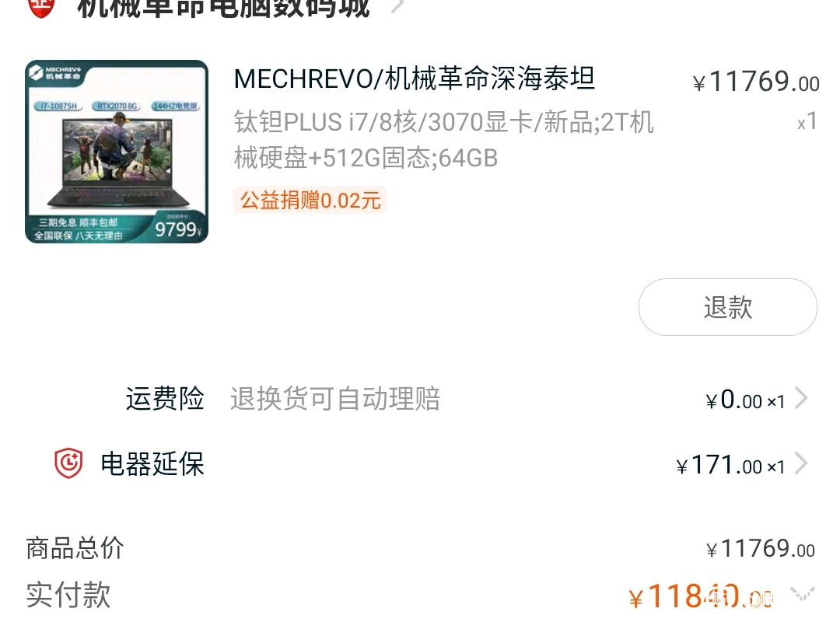The height and width of the screenshot is (622, 840).
Task: Tap the 商品总价 ¥11769.00 amount
Action: [761, 549]
